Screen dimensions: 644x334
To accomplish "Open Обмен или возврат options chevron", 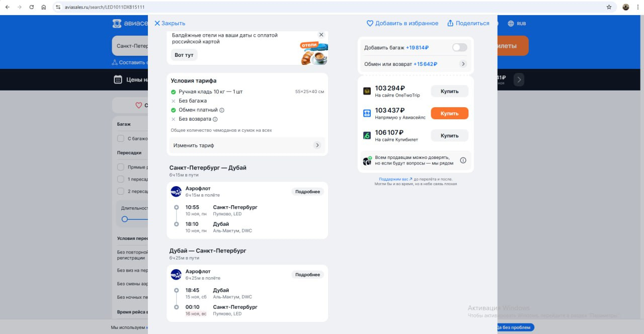I will [x=463, y=64].
